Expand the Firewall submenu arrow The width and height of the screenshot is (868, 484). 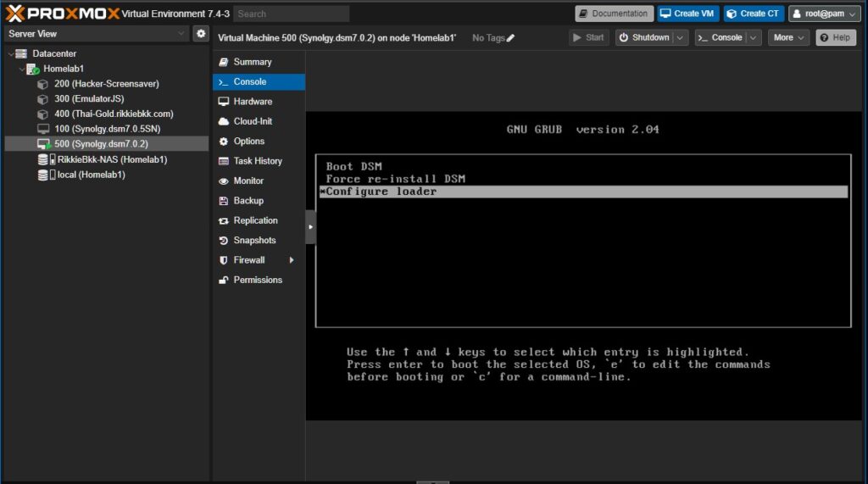pyautogui.click(x=292, y=260)
